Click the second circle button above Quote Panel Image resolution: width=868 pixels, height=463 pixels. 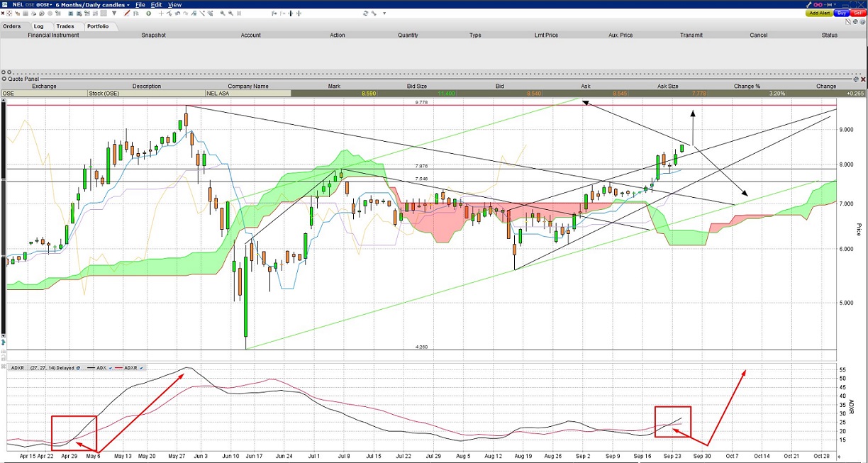pyautogui.click(x=9, y=72)
